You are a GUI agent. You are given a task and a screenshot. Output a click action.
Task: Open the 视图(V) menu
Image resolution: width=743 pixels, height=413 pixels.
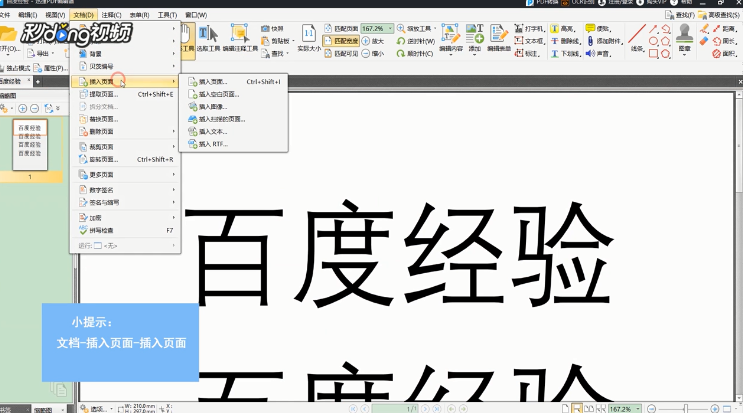(55, 15)
